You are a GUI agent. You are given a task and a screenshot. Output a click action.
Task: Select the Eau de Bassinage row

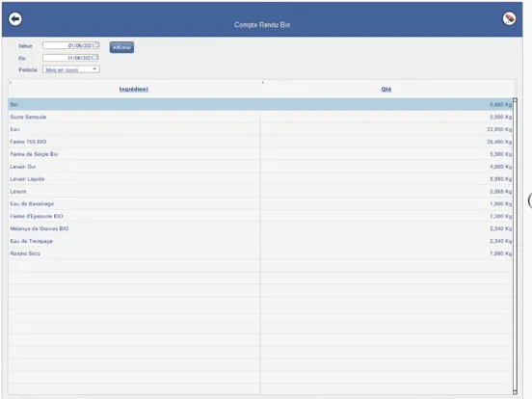point(260,204)
